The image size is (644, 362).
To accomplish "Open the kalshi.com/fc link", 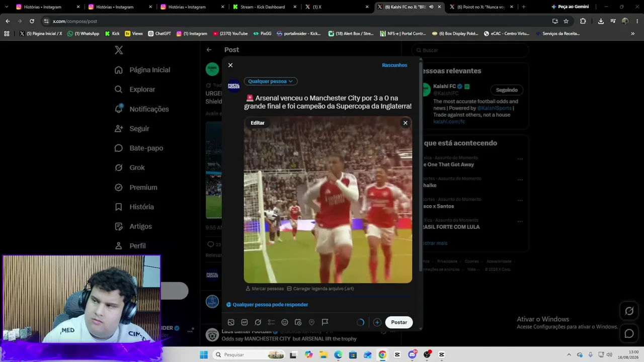I will 449,122.
